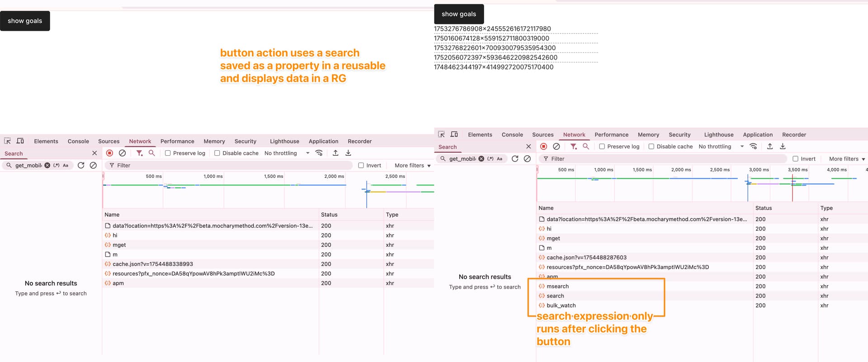The width and height of the screenshot is (868, 362).
Task: Click inspect element icon in right DevTools
Action: pyautogui.click(x=441, y=134)
